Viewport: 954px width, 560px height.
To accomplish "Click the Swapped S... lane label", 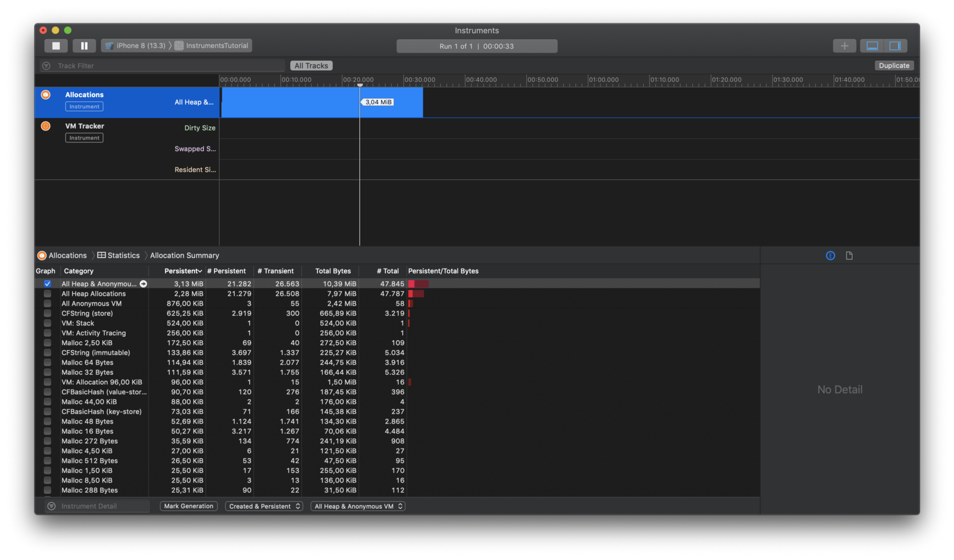I will coord(195,149).
